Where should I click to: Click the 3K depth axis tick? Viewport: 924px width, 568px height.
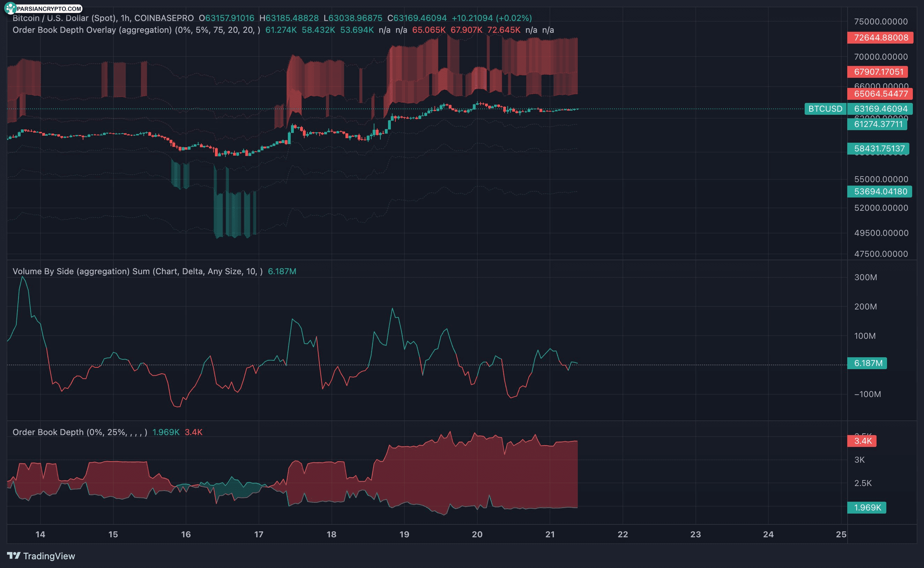pyautogui.click(x=859, y=460)
